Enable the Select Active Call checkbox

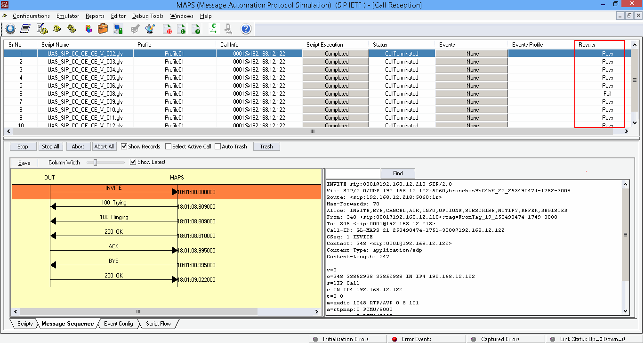pyautogui.click(x=169, y=147)
